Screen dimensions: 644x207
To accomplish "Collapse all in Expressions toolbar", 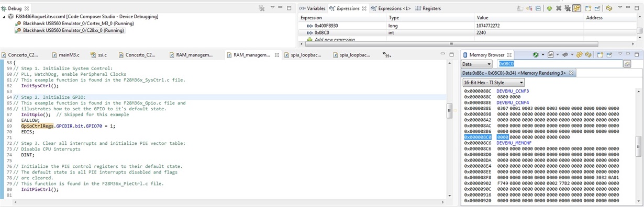I will [538, 8].
